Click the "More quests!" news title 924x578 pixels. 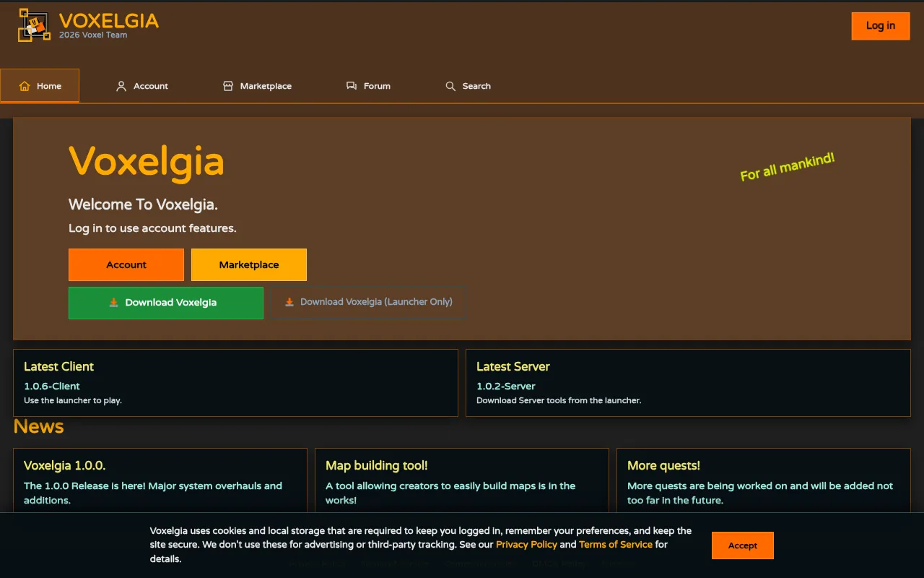pyautogui.click(x=663, y=465)
